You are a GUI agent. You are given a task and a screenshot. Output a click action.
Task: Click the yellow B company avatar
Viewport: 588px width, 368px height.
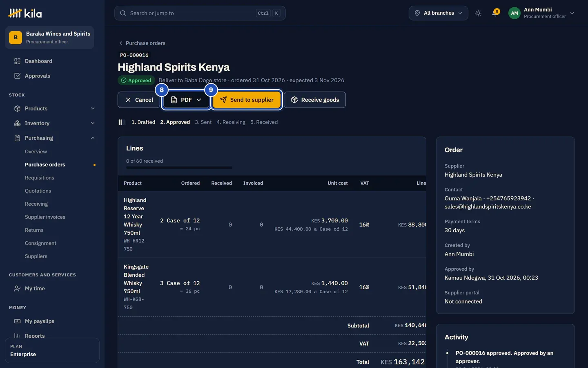16,37
